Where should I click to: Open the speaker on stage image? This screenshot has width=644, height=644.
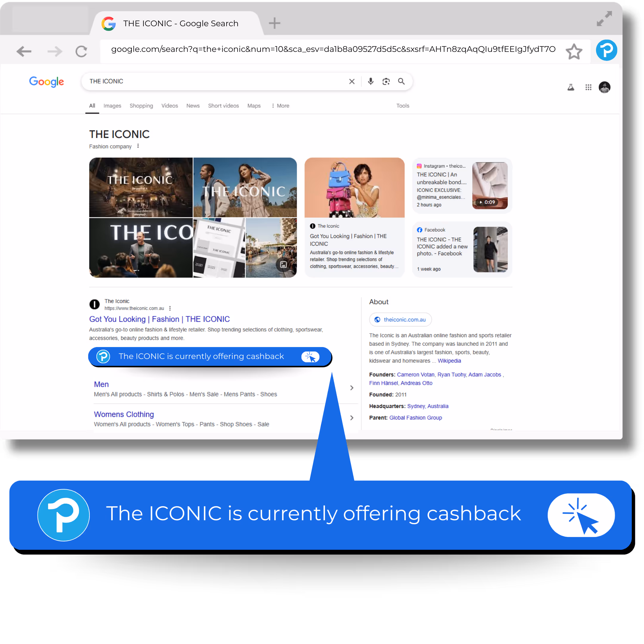(x=141, y=248)
